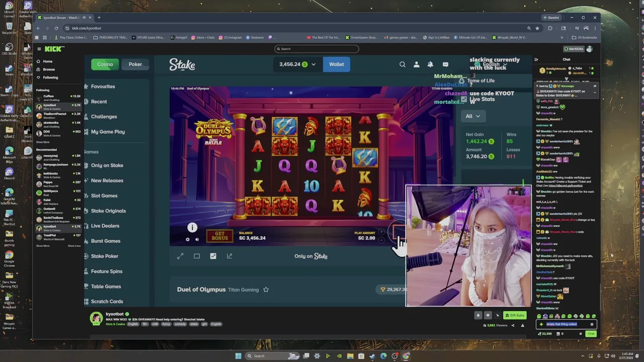Open Recent in Stake sidebar
Viewport: 644px width, 362px height.
(99, 102)
